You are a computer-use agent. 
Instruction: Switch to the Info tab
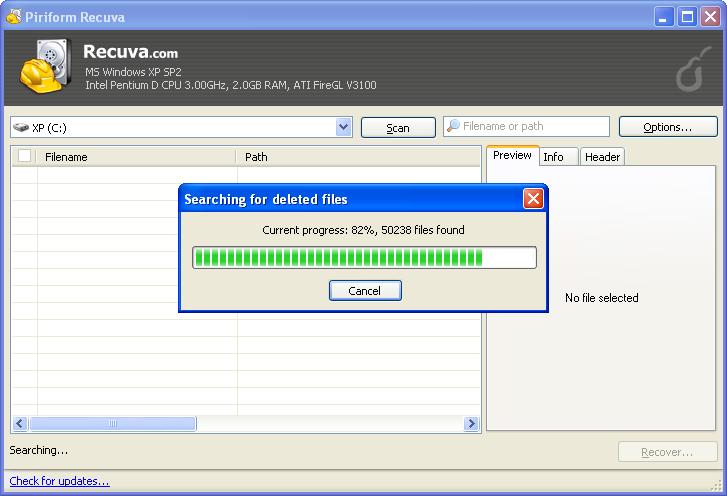click(553, 157)
